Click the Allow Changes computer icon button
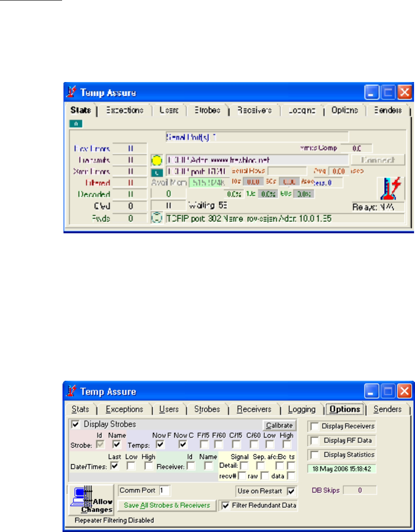 pyautogui.click(x=91, y=500)
